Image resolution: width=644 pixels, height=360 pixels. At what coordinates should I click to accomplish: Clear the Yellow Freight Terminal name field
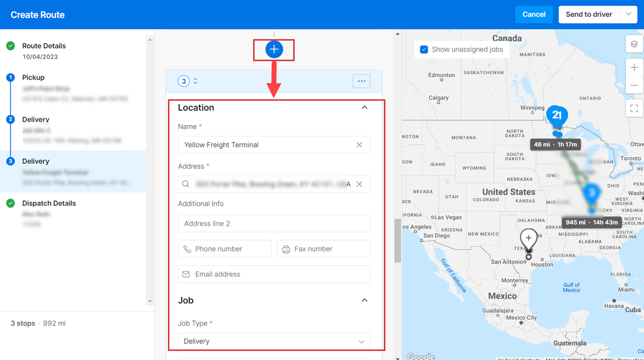(x=359, y=145)
